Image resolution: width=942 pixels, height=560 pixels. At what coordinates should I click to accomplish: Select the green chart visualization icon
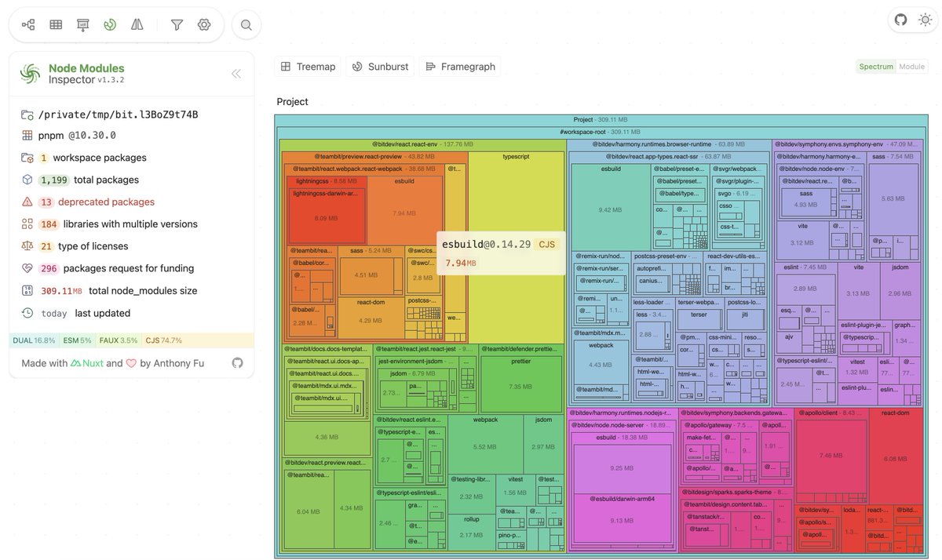[110, 25]
